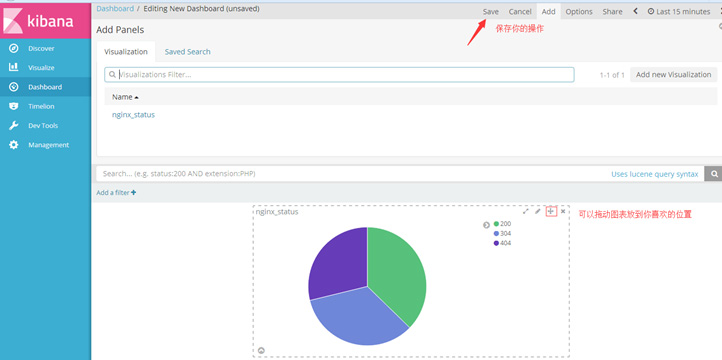Go to Dashboard breadcrumb link
Screen dimensions: 722x360
pyautogui.click(x=115, y=8)
